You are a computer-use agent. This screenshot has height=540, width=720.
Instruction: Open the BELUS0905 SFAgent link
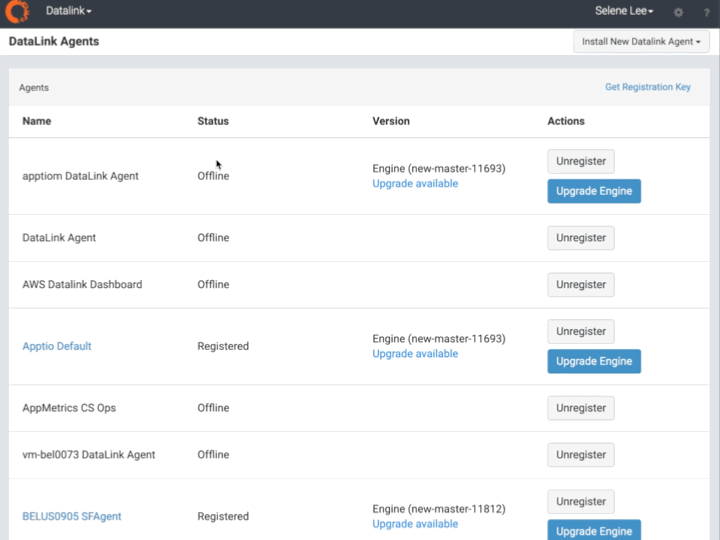click(x=72, y=517)
